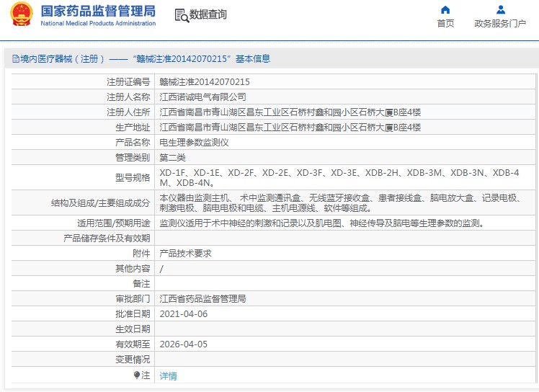Select approval date 2021-04-06
The height and width of the screenshot is (392, 539).
tap(184, 314)
